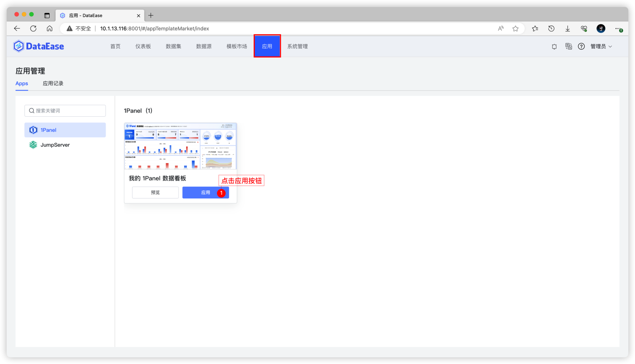Go to 首页 menu

point(115,46)
